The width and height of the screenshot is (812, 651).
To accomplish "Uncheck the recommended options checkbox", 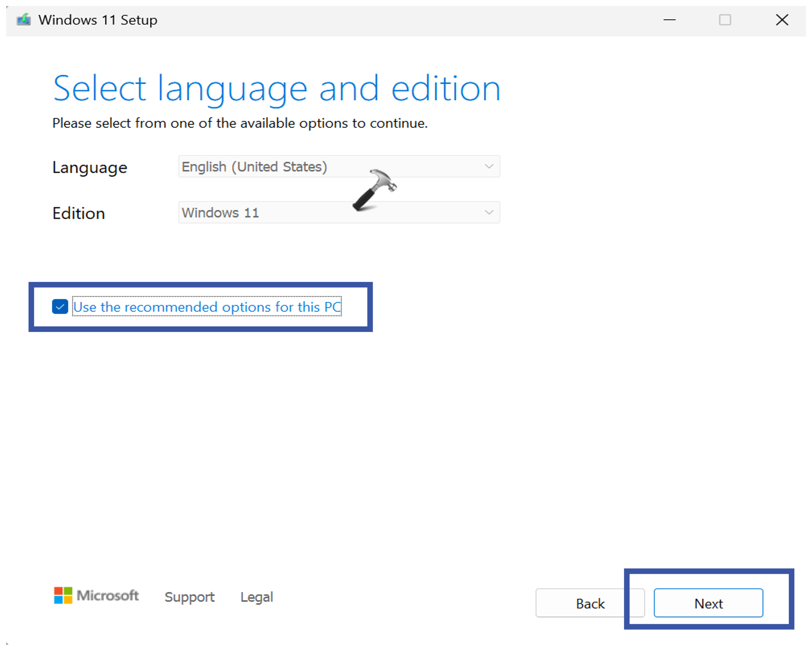I will (x=60, y=307).
